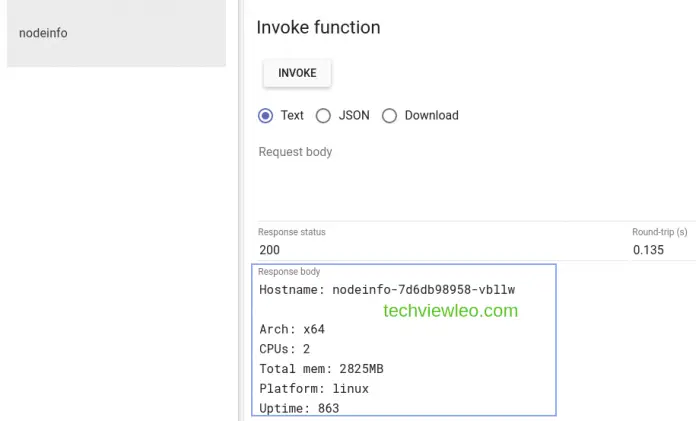Screen dimensions: 696x421
Task: Click the Total mem: 2825MB line
Action: click(x=321, y=369)
